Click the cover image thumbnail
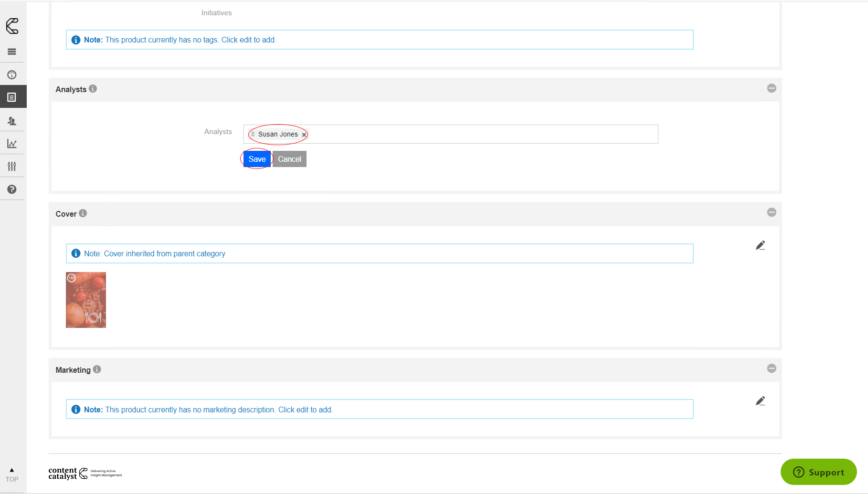Viewport: 868px width, 494px height. [86, 300]
